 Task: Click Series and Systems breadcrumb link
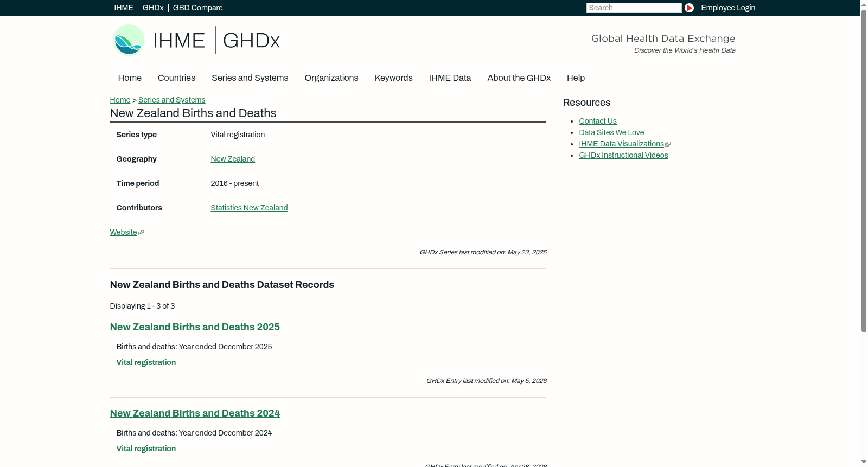click(x=172, y=100)
